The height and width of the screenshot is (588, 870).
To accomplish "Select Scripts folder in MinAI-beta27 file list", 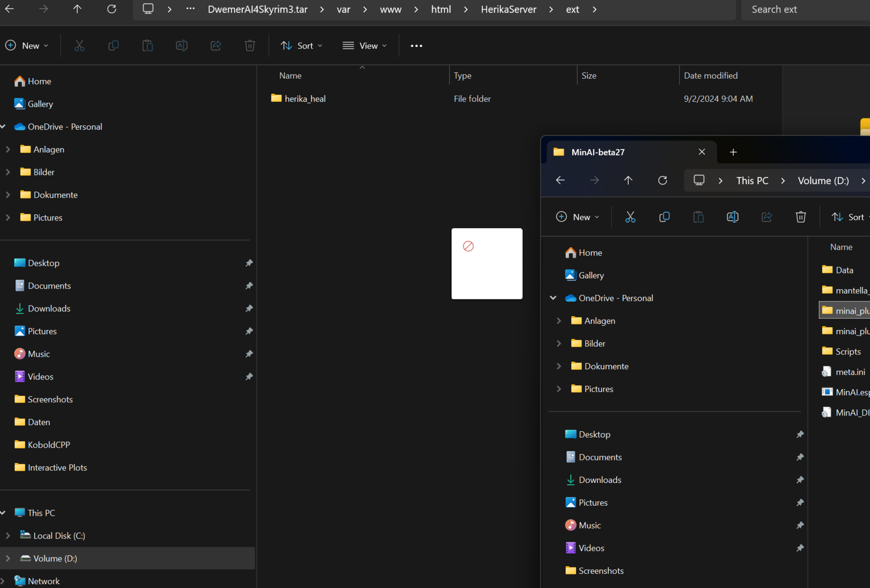I will click(x=841, y=352).
